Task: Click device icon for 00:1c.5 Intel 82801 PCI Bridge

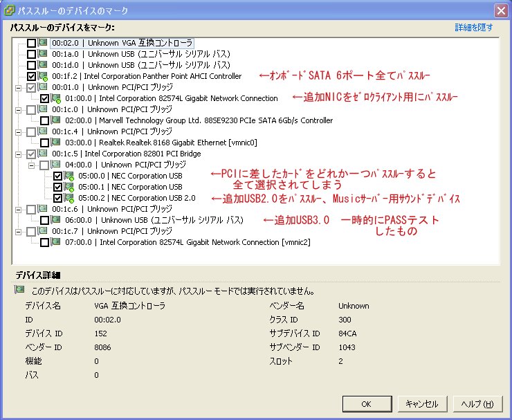Action: (43, 154)
